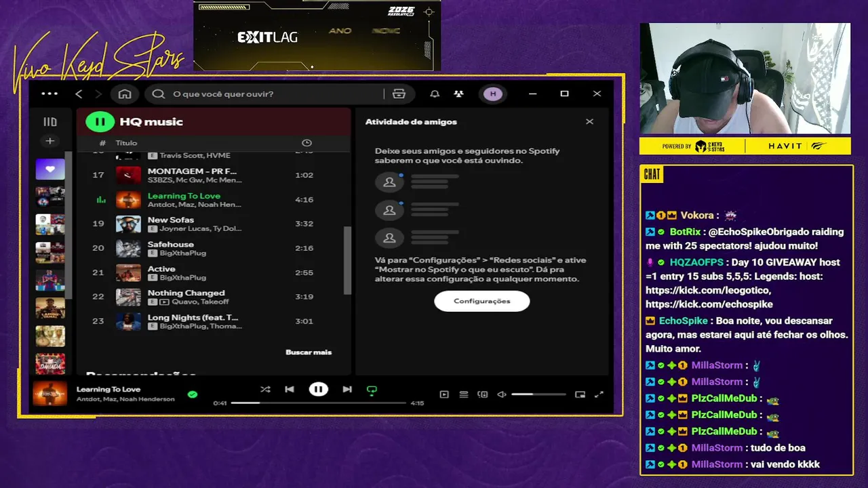Open the Browse icon in search bar
This screenshot has width=868, height=488.
(399, 94)
